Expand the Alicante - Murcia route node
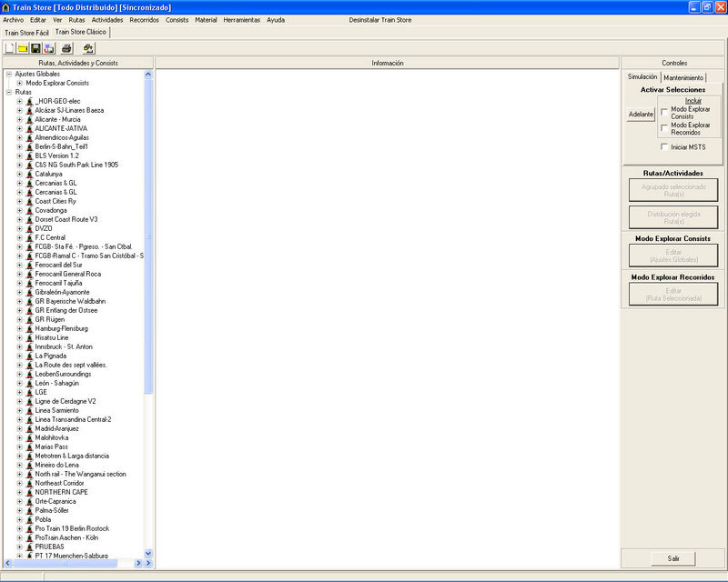The width and height of the screenshot is (728, 582). tap(19, 119)
